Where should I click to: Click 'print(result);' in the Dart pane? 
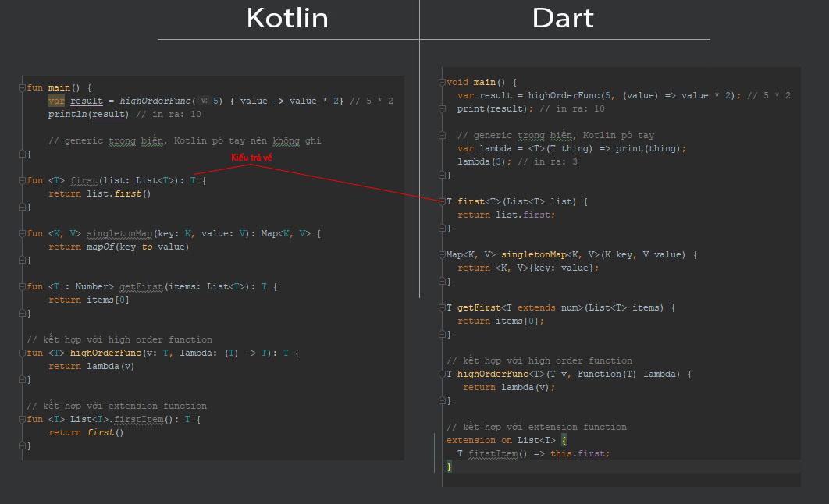tap(495, 108)
